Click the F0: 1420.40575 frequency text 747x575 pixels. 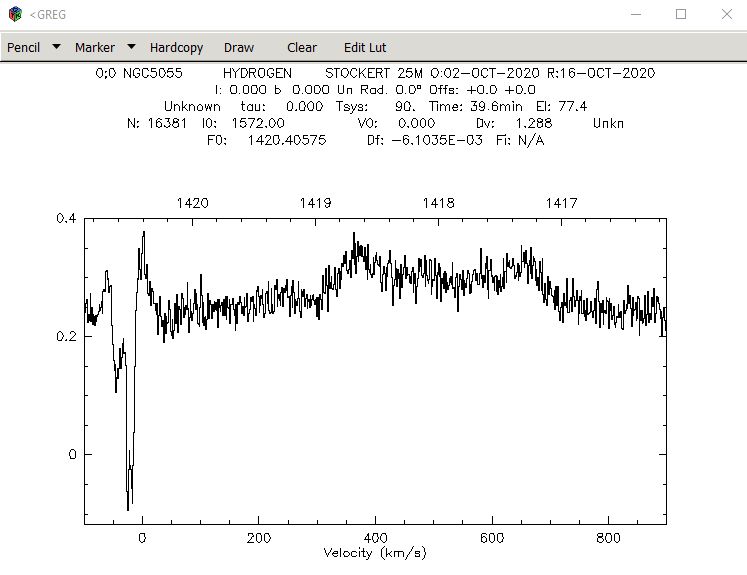click(267, 141)
